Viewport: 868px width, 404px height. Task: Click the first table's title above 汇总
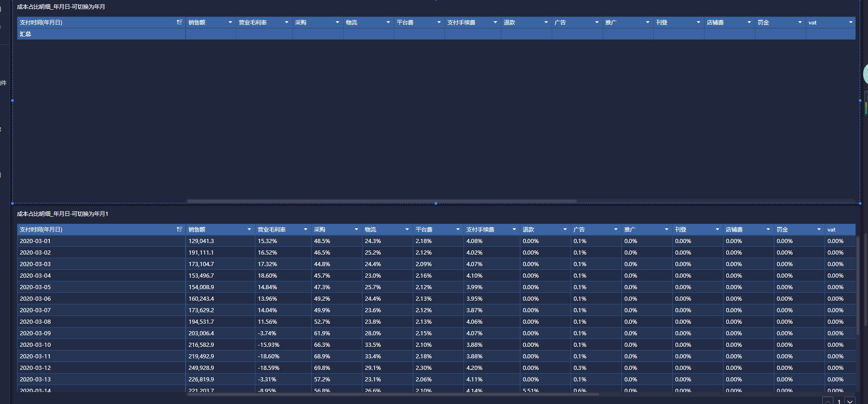point(61,7)
